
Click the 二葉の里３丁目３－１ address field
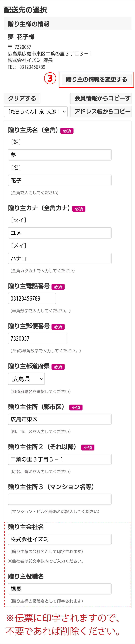60,459
